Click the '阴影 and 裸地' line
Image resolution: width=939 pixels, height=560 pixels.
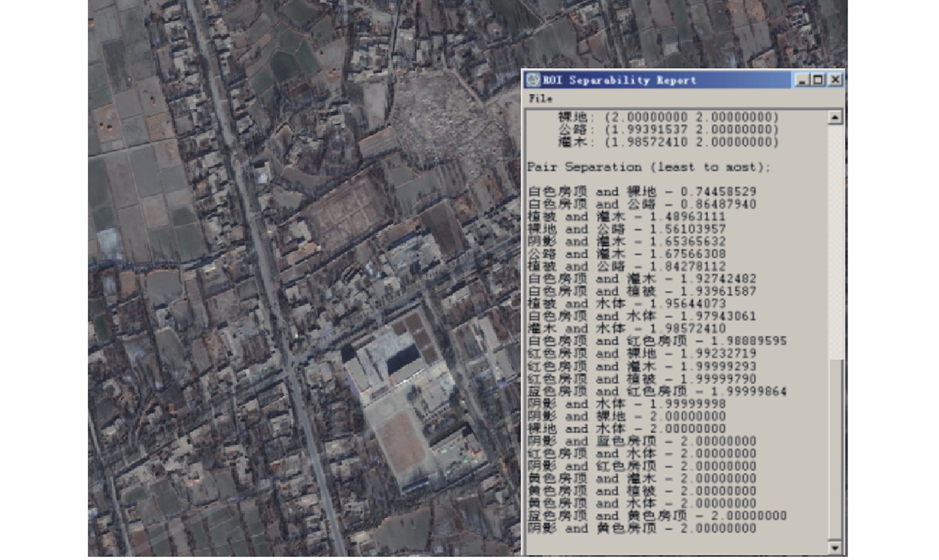[626, 416]
